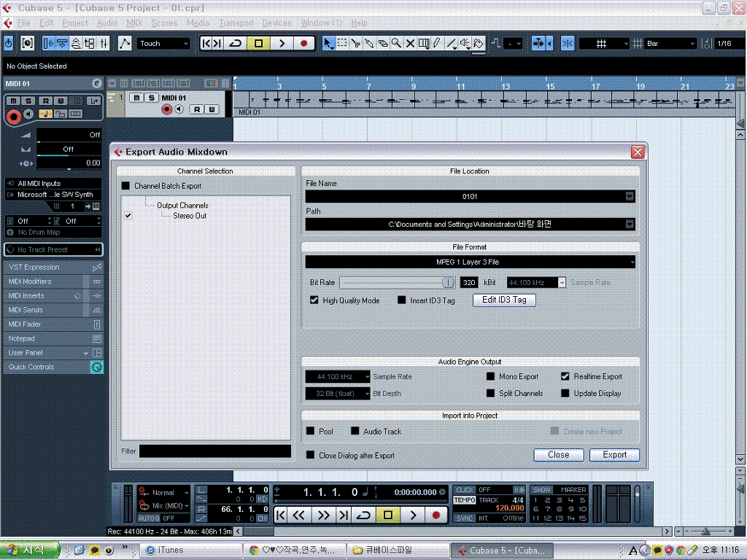
Task: Click Play in the top toolbar
Action: pos(282,43)
